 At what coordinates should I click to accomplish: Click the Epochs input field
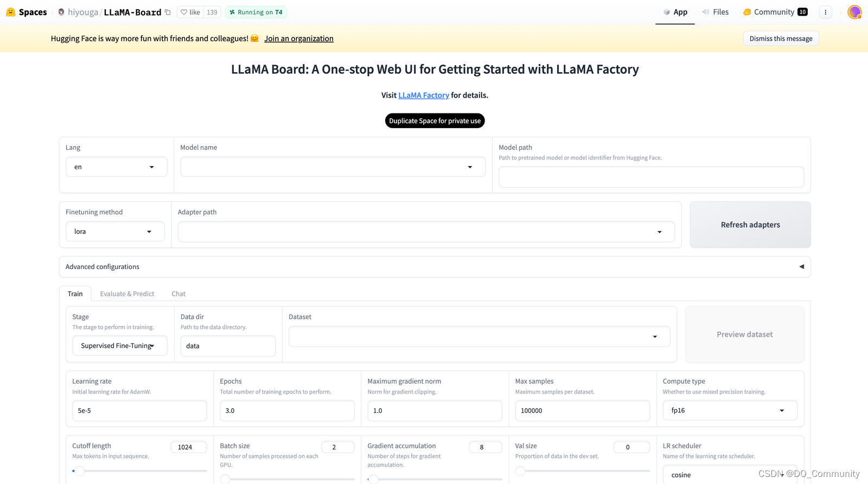(x=287, y=410)
